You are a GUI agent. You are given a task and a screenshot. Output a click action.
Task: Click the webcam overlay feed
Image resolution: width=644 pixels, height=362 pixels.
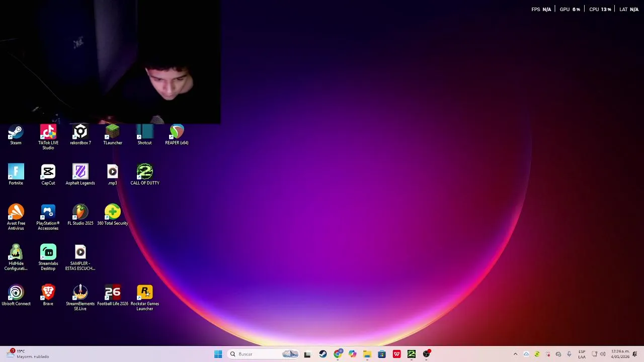tap(110, 62)
